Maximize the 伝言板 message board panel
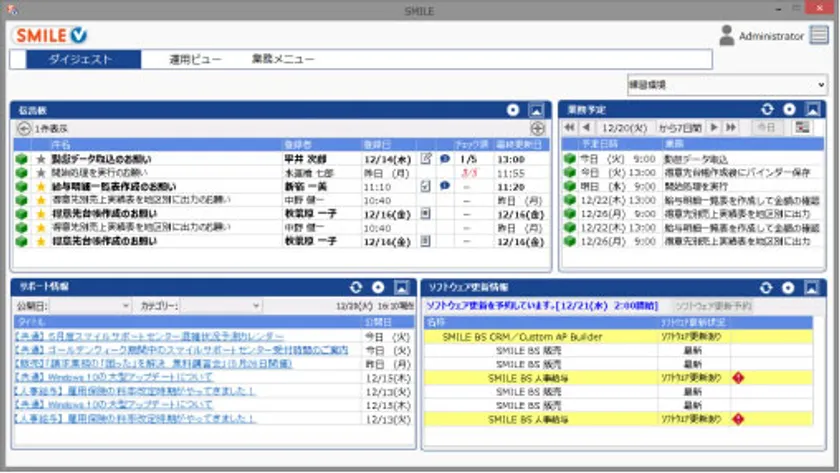The width and height of the screenshot is (840, 473). pyautogui.click(x=537, y=109)
